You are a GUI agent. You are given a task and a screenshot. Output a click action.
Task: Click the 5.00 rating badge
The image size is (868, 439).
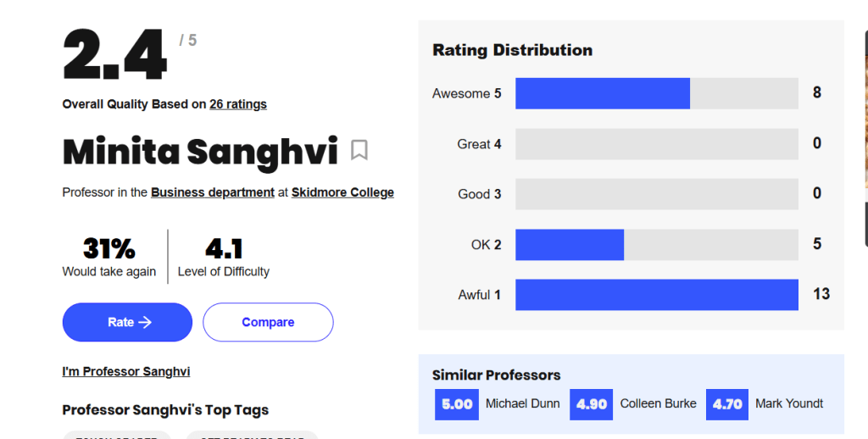tap(457, 404)
